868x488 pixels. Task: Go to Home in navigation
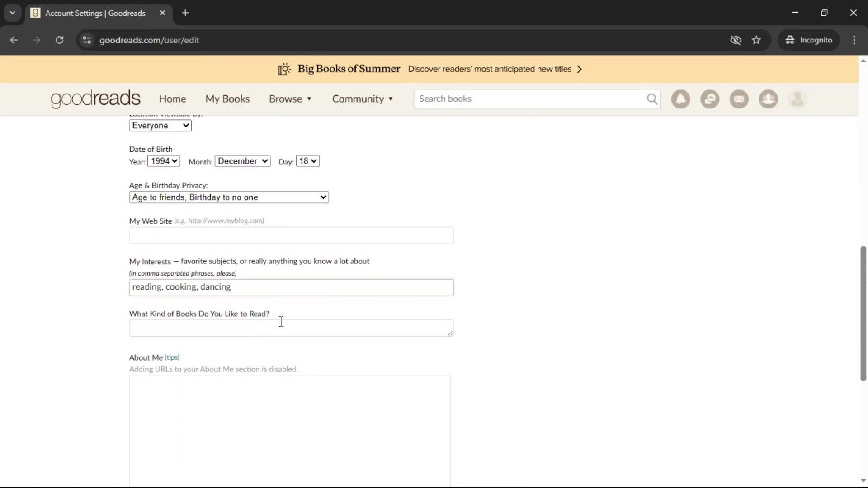click(173, 99)
